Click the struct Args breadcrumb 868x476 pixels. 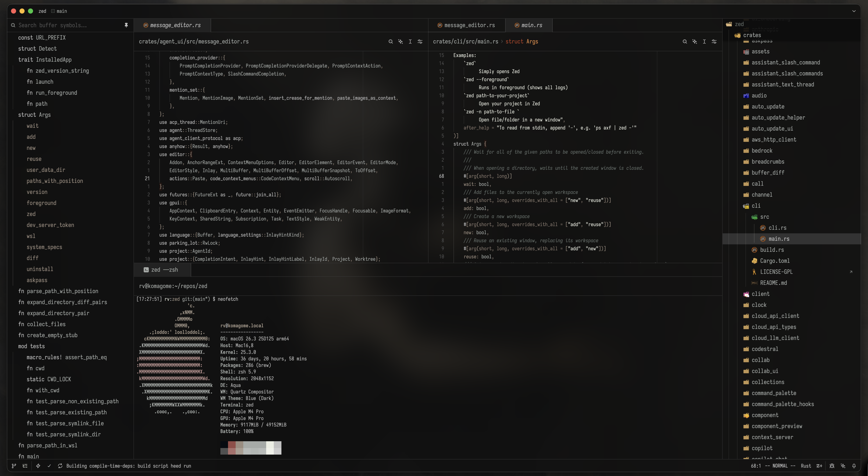pos(522,42)
